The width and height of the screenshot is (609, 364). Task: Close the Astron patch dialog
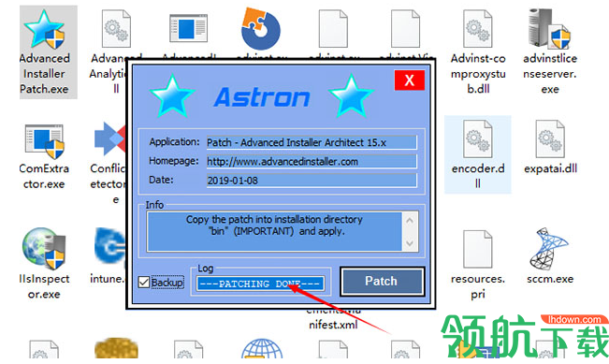tap(410, 80)
